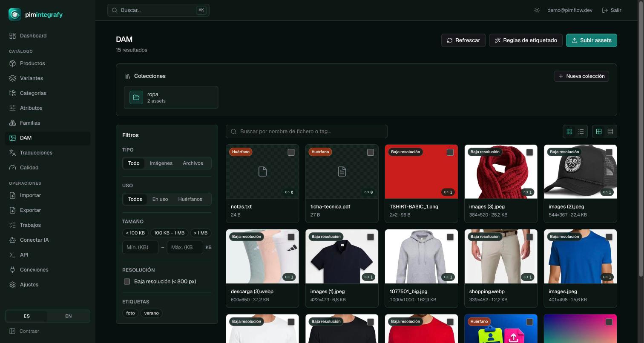Screen dimensions: 644x343
Task: Click the sliders icon beside Atributos
Action: click(x=12, y=108)
